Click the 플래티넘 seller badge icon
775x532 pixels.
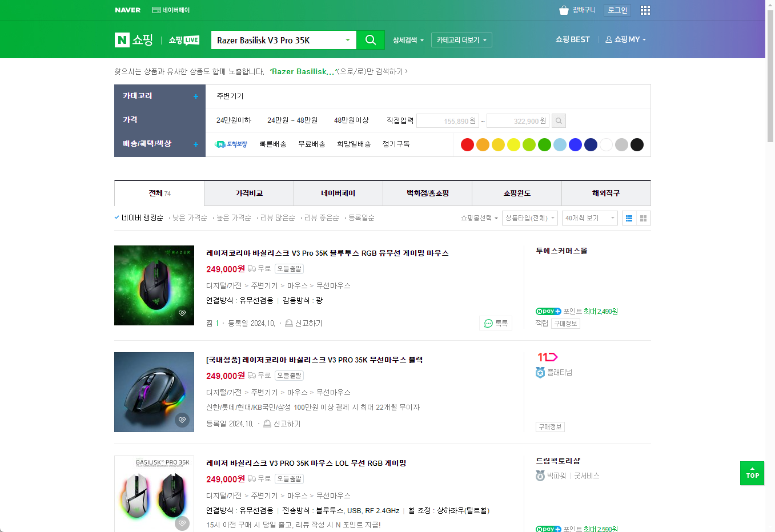tap(540, 372)
